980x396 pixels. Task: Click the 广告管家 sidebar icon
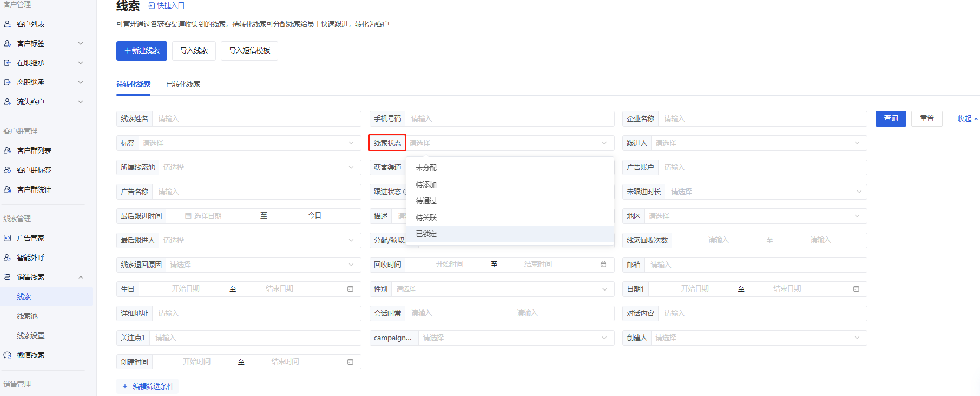click(8, 238)
